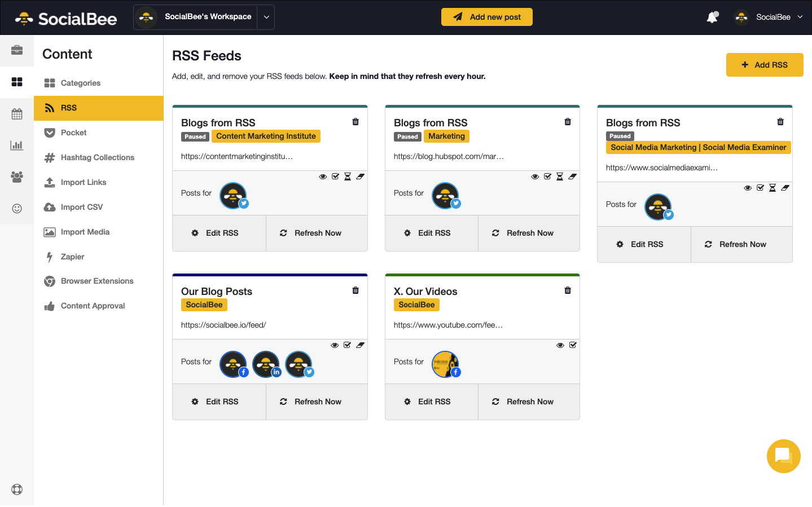Click the Add RSS button
Image resolution: width=812 pixels, height=507 pixels.
coord(764,65)
